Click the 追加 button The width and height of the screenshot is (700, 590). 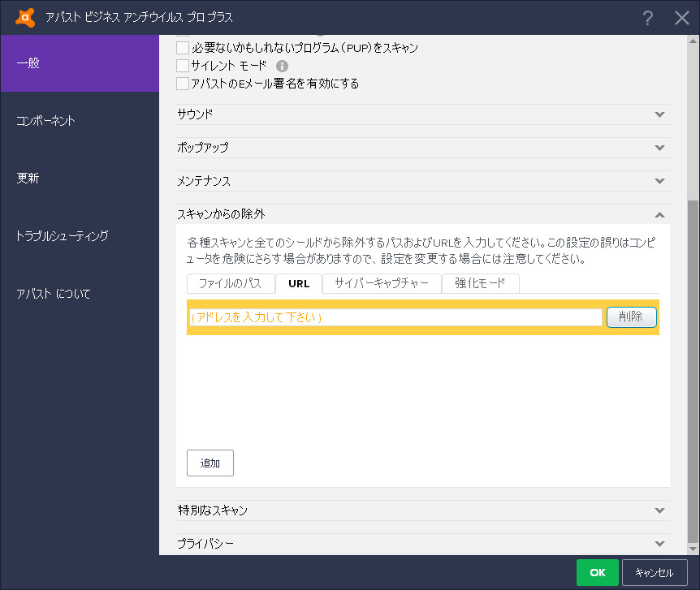pyautogui.click(x=210, y=463)
